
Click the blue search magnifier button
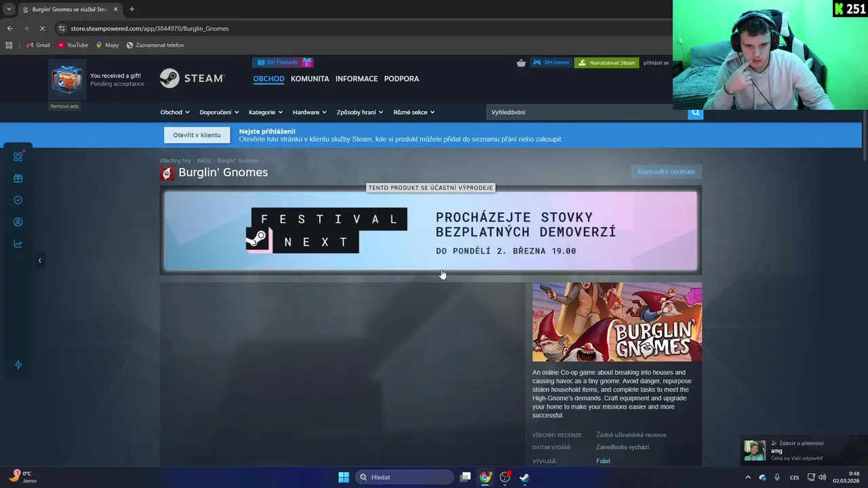[695, 113]
